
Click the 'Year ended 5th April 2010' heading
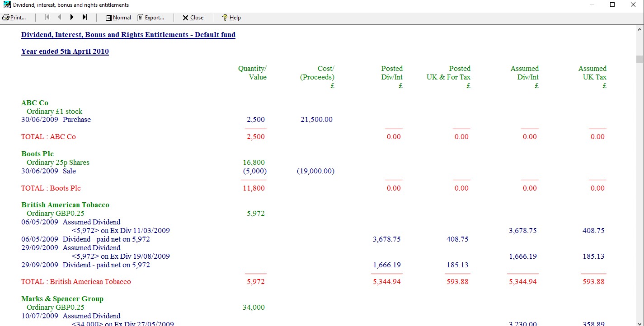tap(65, 51)
